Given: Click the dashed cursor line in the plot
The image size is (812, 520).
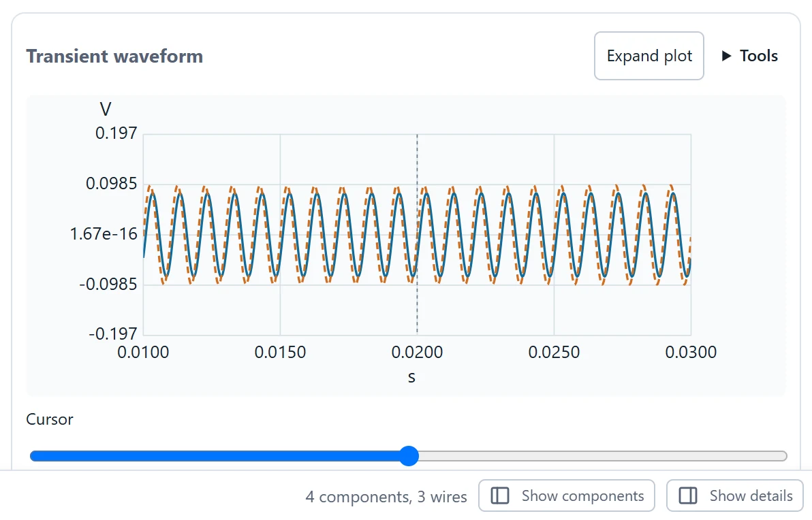Looking at the screenshot, I should click(417, 234).
